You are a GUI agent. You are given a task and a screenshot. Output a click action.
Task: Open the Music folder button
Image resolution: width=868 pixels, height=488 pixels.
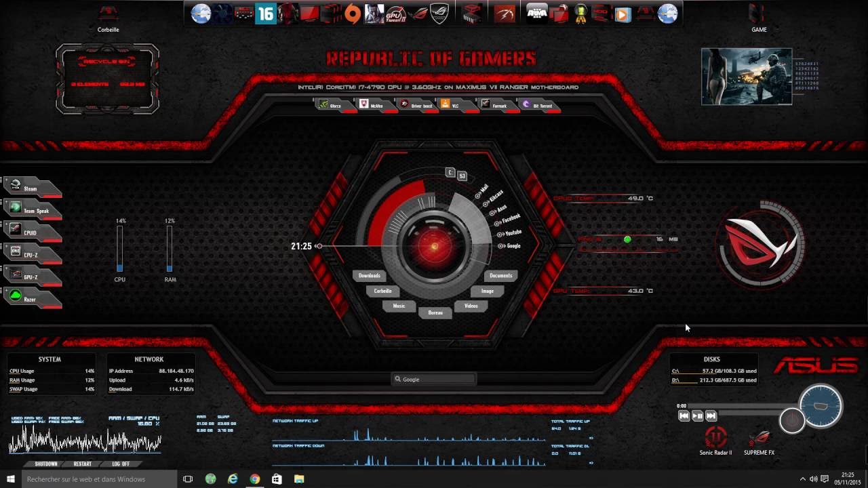[399, 306]
